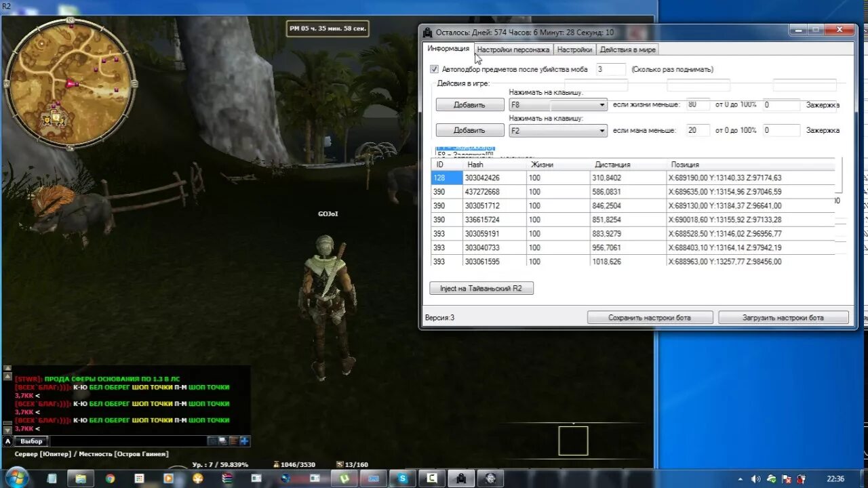Click the delay field in the mana row
The height and width of the screenshot is (488, 868).
pyautogui.click(x=781, y=130)
